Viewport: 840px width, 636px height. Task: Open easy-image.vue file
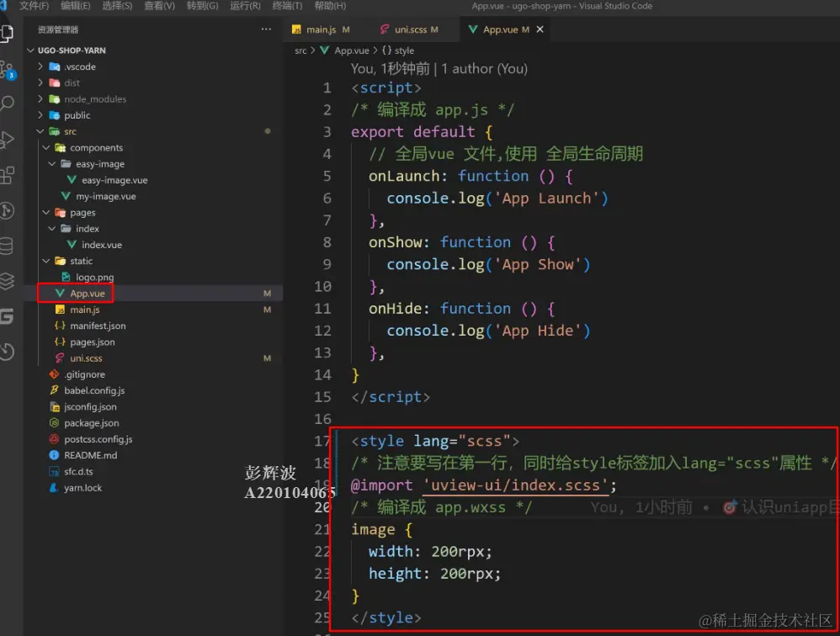coord(152,180)
